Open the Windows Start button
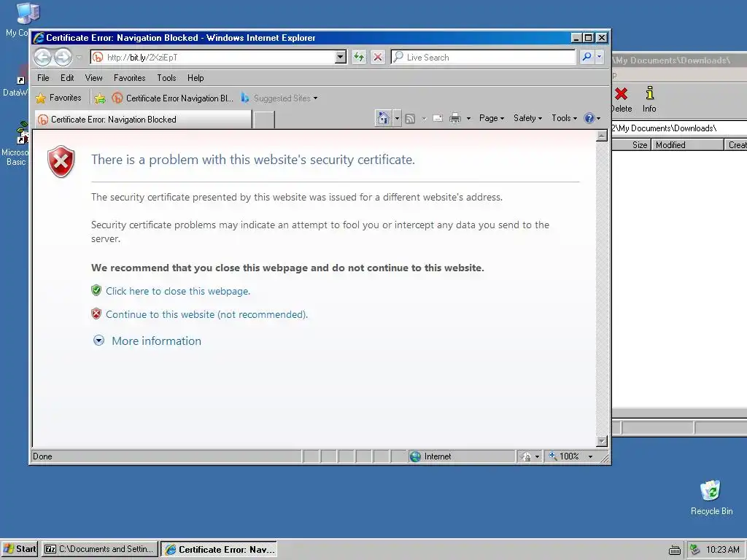Screen dimensions: 747x560 pos(20,549)
